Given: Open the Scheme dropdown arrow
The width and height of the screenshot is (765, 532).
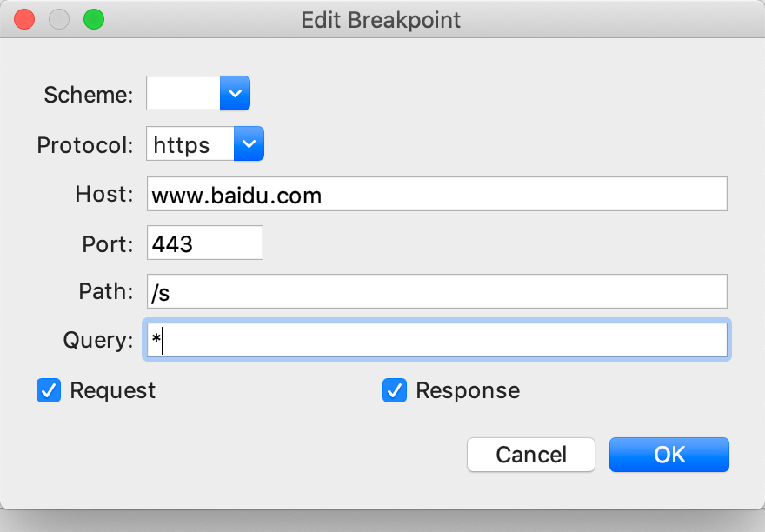Looking at the screenshot, I should (235, 93).
